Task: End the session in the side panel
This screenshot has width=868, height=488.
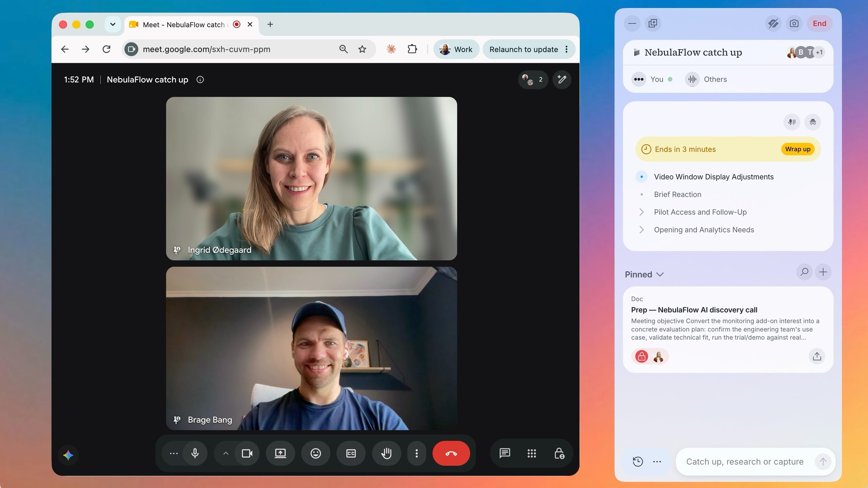Action: coord(819,23)
